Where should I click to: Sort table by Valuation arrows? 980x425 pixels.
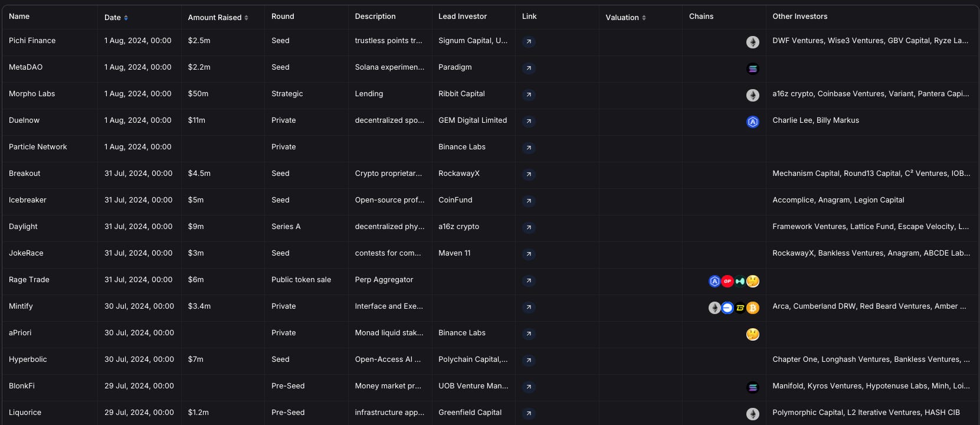coord(644,18)
